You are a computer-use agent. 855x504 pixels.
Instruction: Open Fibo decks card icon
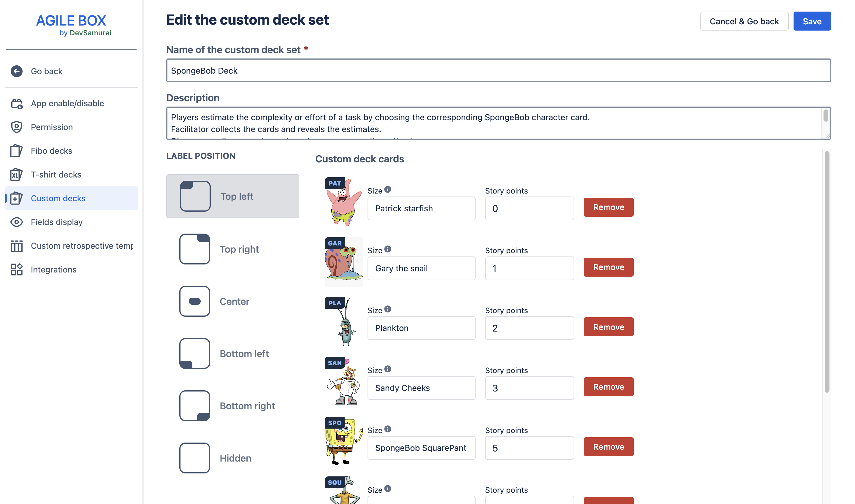[16, 151]
